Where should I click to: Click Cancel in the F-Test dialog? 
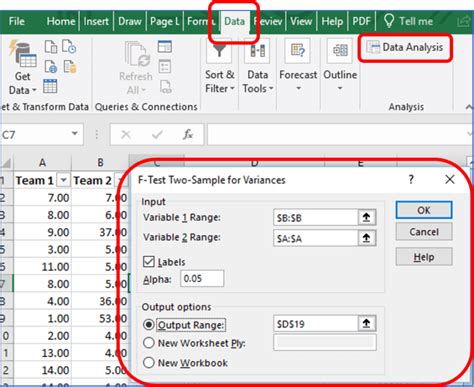click(x=424, y=232)
